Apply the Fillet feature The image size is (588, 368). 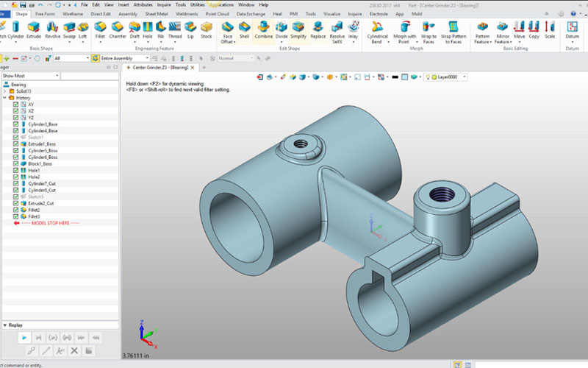click(x=100, y=30)
